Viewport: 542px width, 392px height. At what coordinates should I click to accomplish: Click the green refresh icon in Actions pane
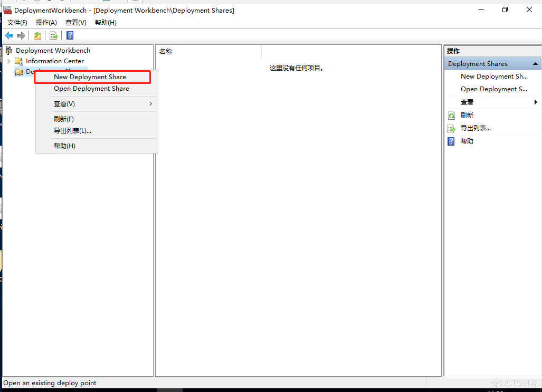[x=451, y=116]
